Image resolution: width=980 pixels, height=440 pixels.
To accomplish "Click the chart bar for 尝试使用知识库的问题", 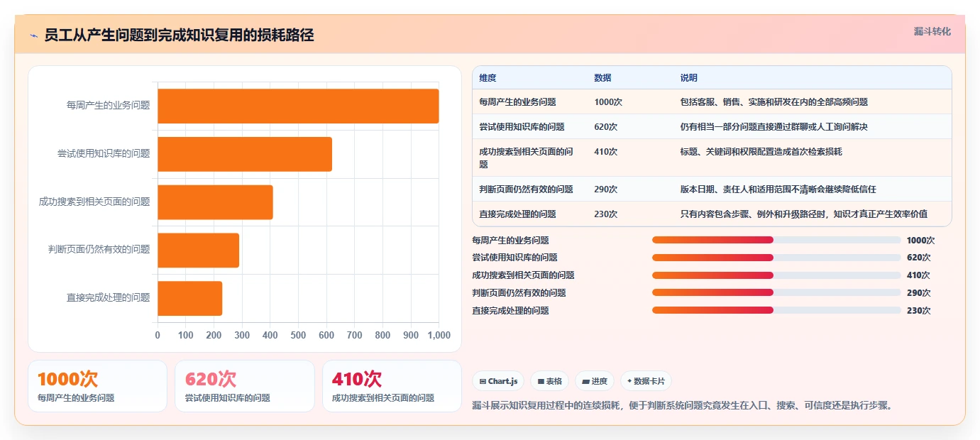I will point(245,154).
